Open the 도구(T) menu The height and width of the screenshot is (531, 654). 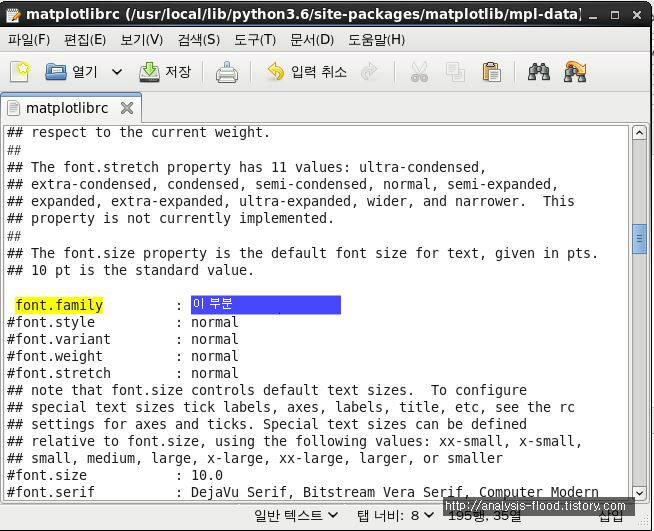[255, 40]
